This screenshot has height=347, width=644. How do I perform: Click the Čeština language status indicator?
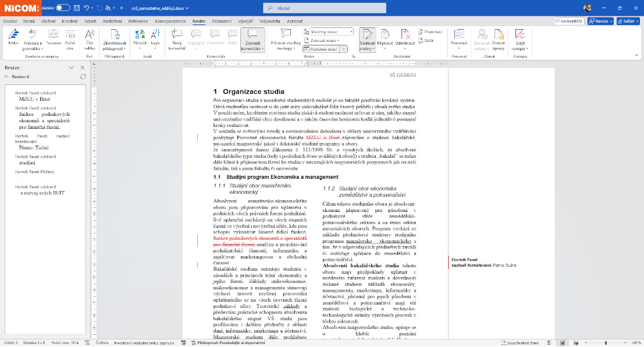click(102, 343)
